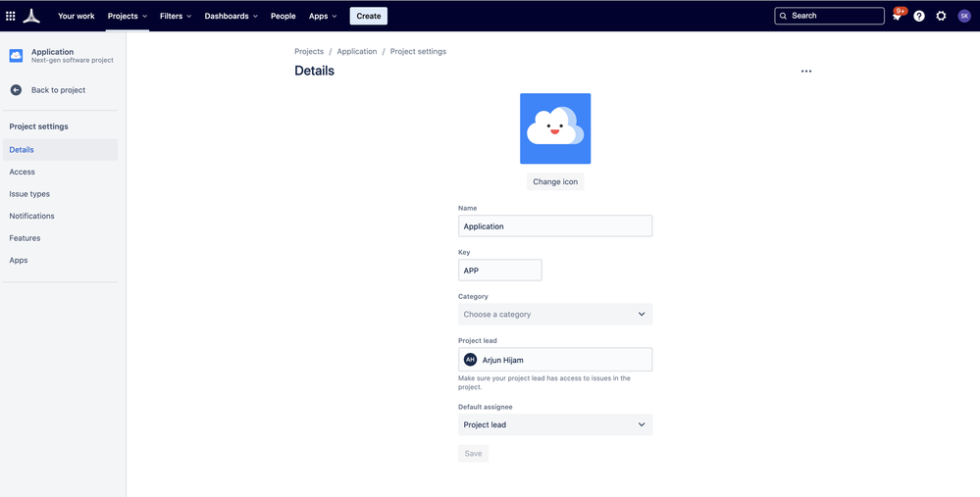Open the notifications bell icon
Image resolution: width=980 pixels, height=497 pixels.
tap(897, 17)
